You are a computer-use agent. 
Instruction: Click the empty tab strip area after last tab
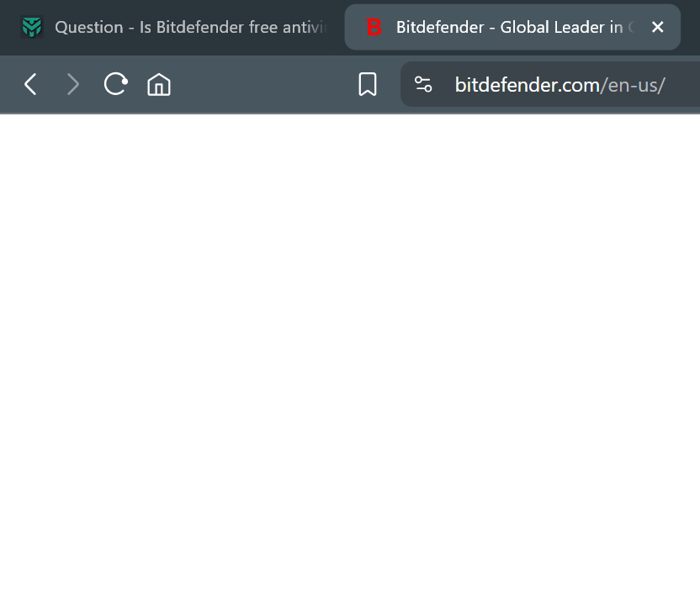(x=691, y=27)
